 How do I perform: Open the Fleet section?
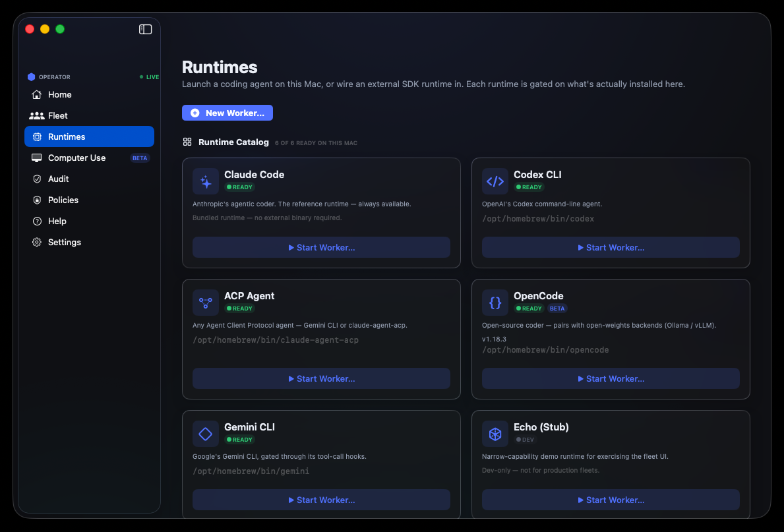[x=89, y=115]
